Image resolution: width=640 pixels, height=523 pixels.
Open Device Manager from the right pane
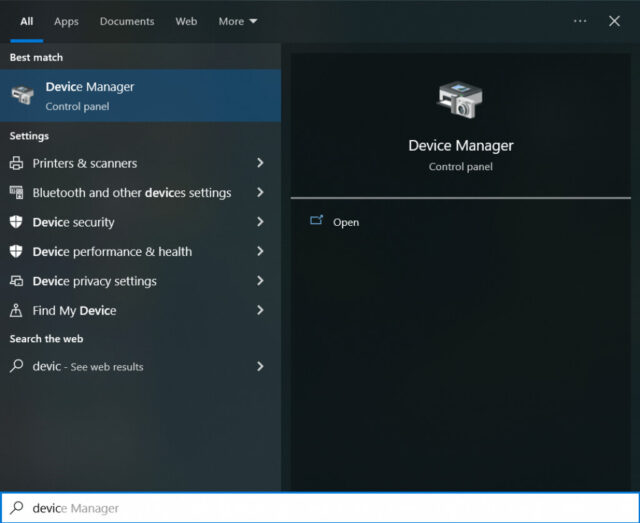[x=345, y=222]
